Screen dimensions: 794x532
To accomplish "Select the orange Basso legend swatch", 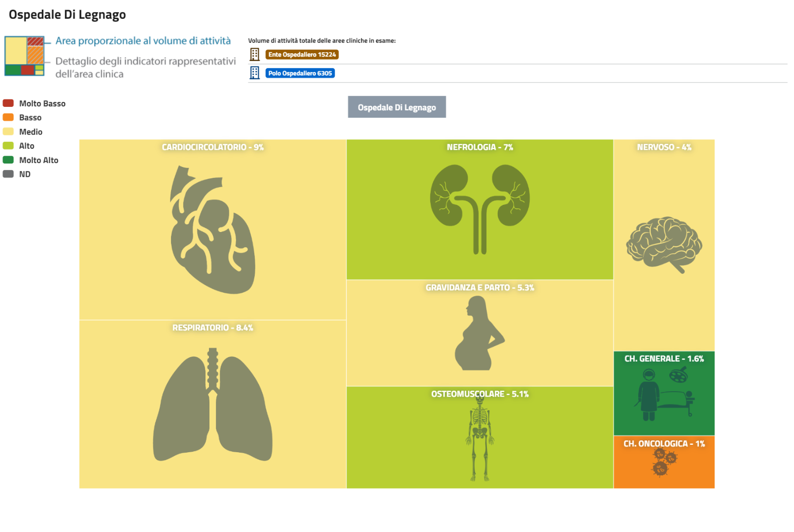I will (8, 117).
